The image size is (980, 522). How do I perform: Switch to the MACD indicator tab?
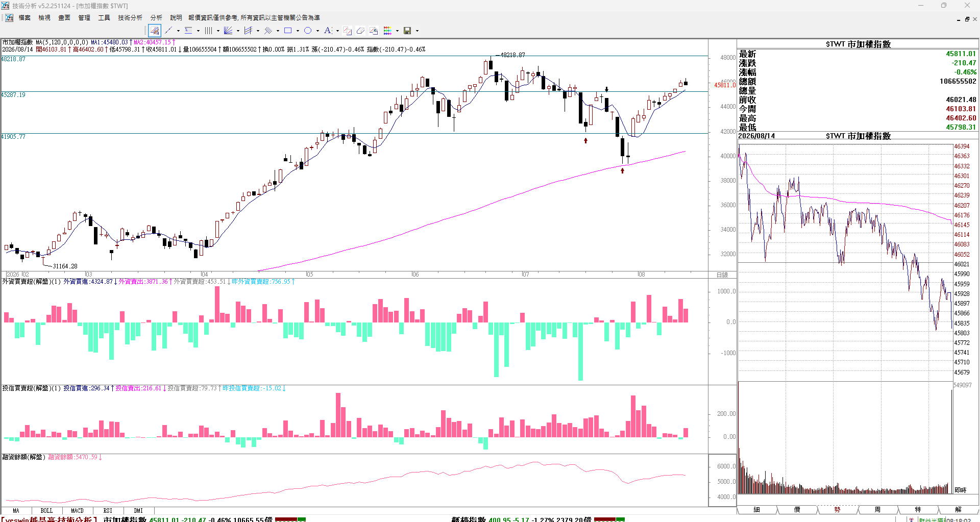77,510
